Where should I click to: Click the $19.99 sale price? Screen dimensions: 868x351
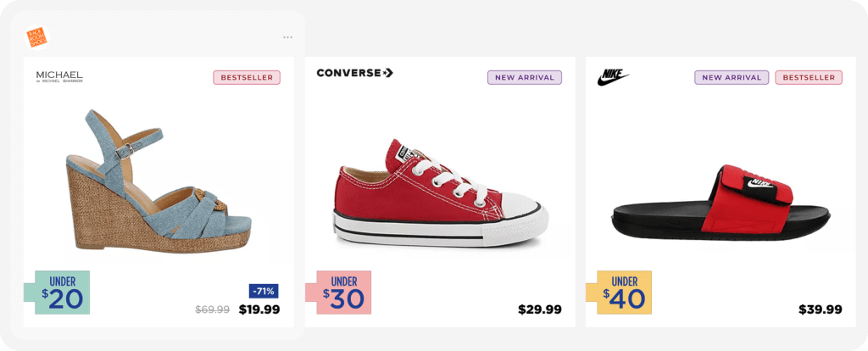[259, 310]
